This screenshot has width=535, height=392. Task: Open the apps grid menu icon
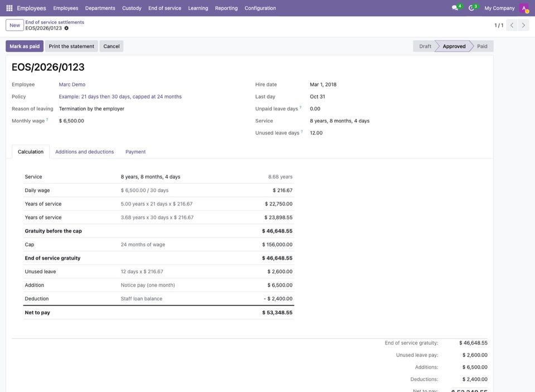9,8
